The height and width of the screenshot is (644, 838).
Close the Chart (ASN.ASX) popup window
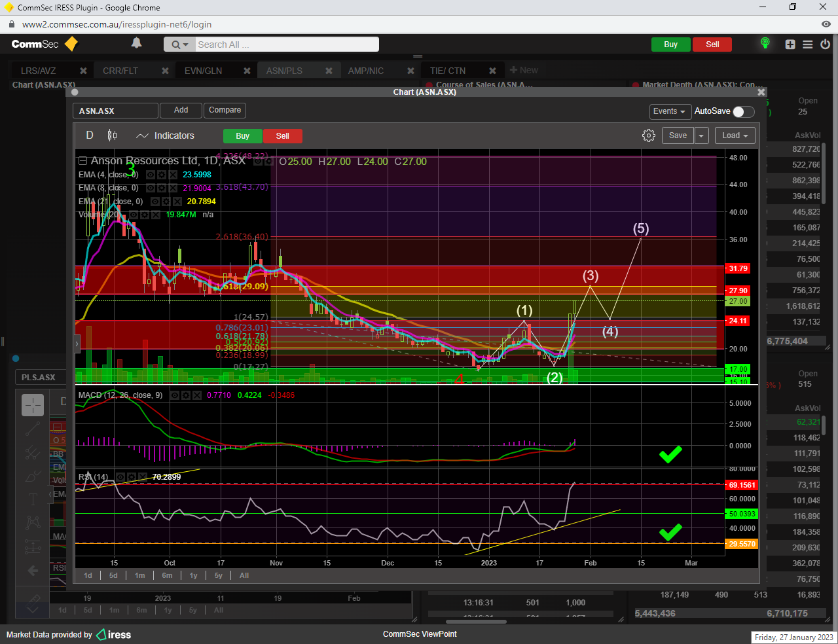[761, 92]
